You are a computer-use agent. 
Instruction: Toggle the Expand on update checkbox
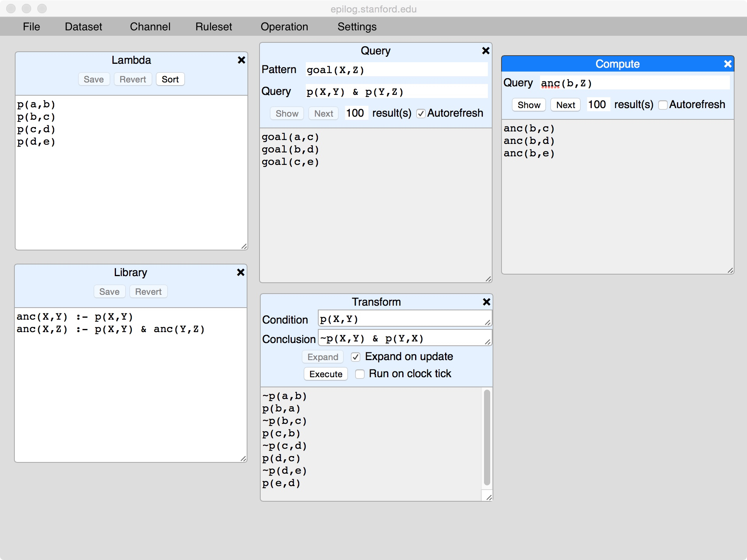pyautogui.click(x=356, y=357)
